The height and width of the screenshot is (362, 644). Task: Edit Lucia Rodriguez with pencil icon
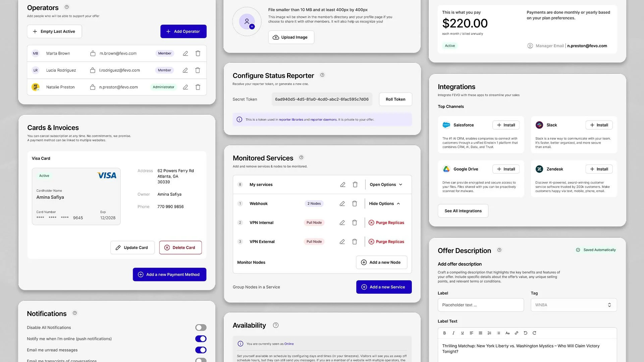185,70
